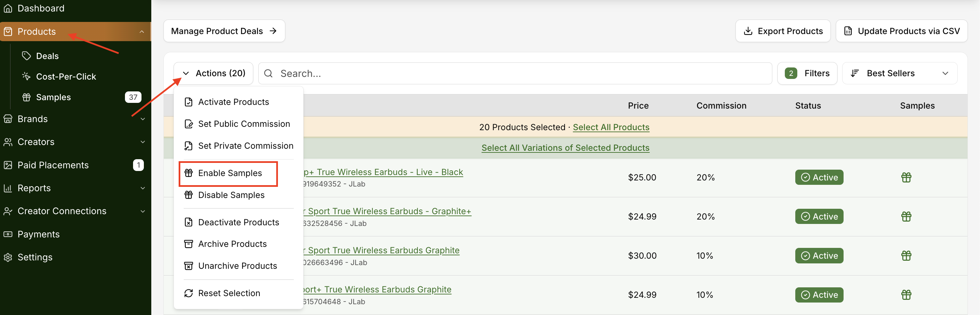
Task: Open the Settings gear in the sidebar
Action: point(8,257)
